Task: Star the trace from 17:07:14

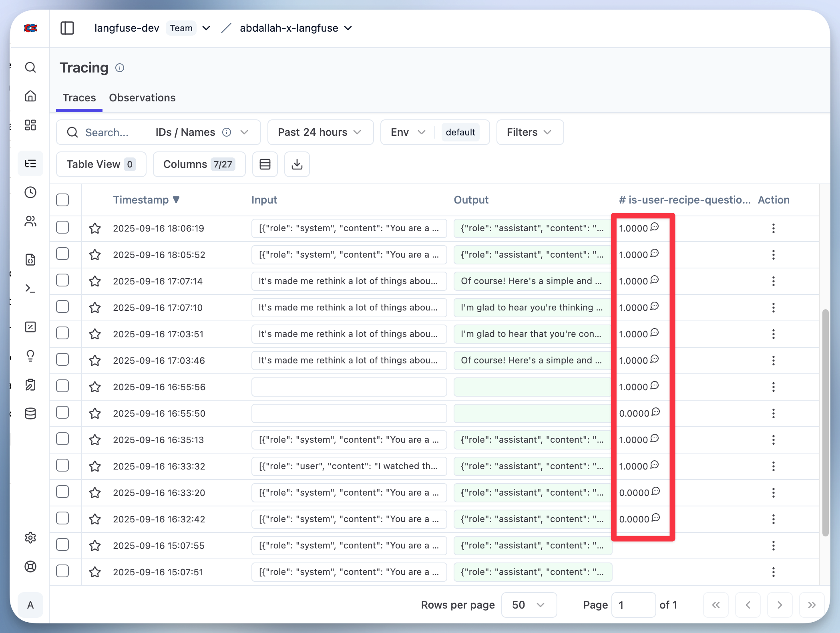Action: pyautogui.click(x=95, y=281)
